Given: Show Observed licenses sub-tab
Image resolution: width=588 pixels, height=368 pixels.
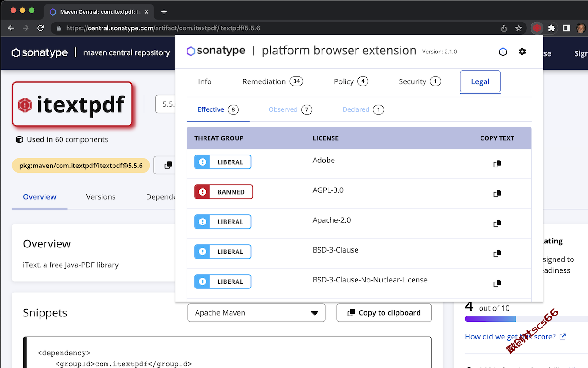Looking at the screenshot, I should coord(290,109).
